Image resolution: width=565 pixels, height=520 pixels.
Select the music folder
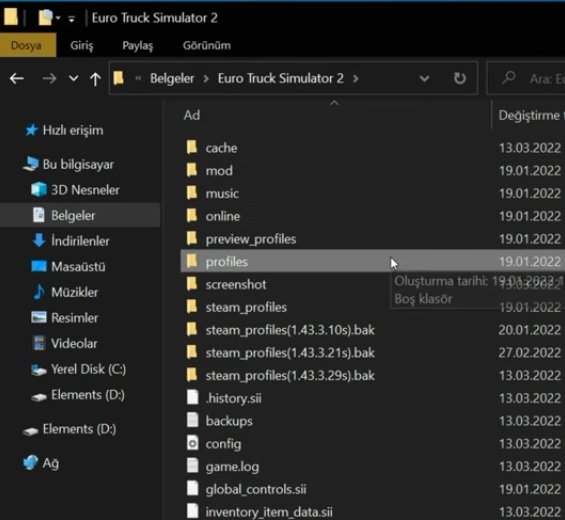[222, 194]
